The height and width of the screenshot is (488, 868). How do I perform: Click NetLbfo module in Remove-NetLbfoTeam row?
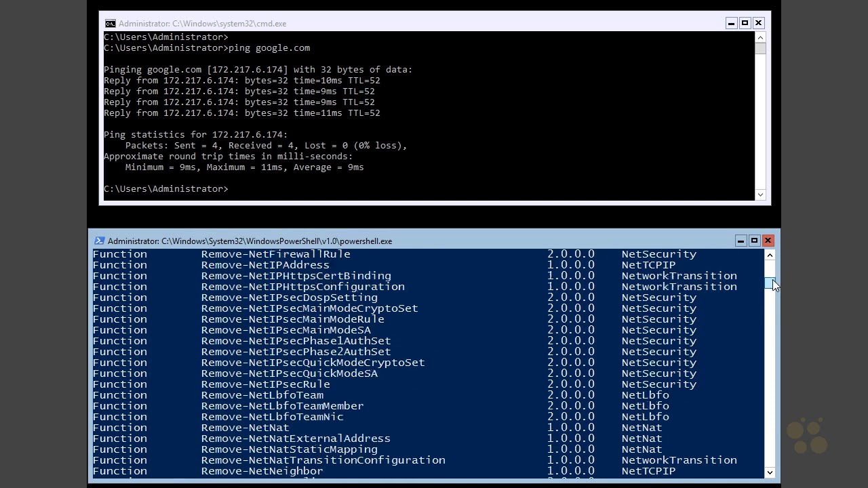[x=646, y=395]
